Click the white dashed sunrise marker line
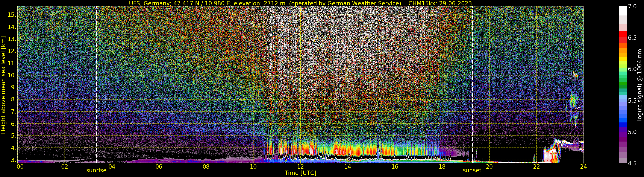The width and height of the screenshot is (644, 177). (96, 85)
